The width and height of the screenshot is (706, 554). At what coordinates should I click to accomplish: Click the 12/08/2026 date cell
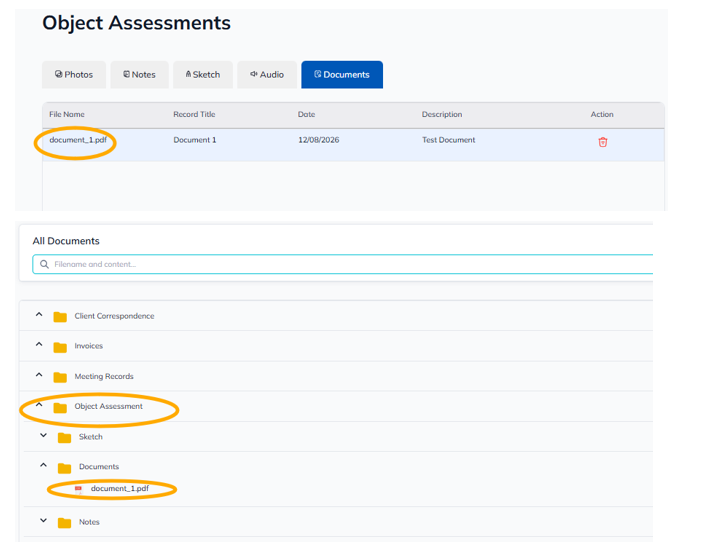click(318, 140)
